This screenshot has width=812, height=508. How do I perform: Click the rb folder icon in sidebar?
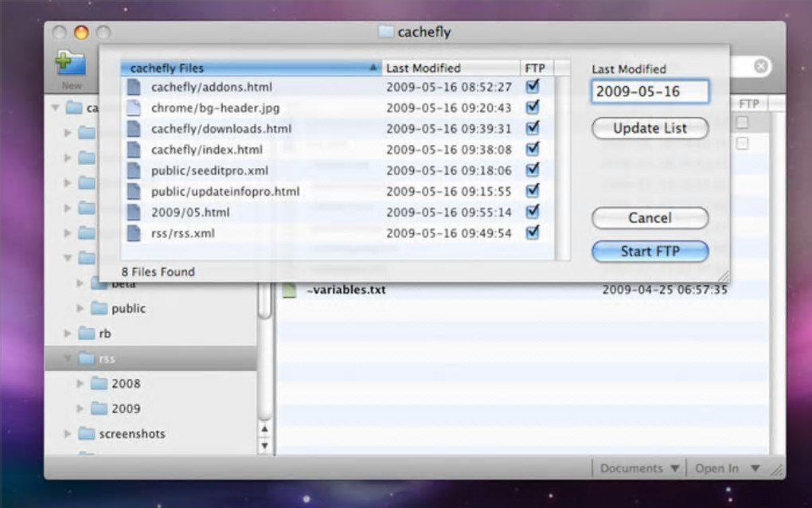87,334
